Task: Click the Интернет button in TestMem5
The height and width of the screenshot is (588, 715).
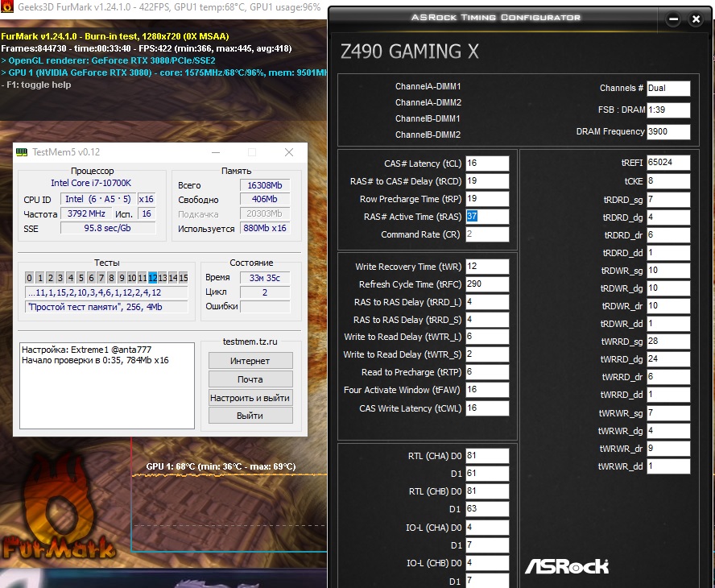Action: [x=250, y=361]
